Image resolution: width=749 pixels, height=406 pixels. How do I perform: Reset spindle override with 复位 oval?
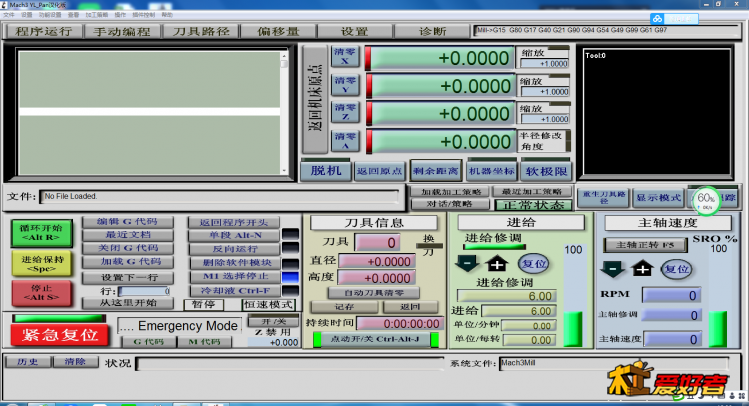coord(676,269)
